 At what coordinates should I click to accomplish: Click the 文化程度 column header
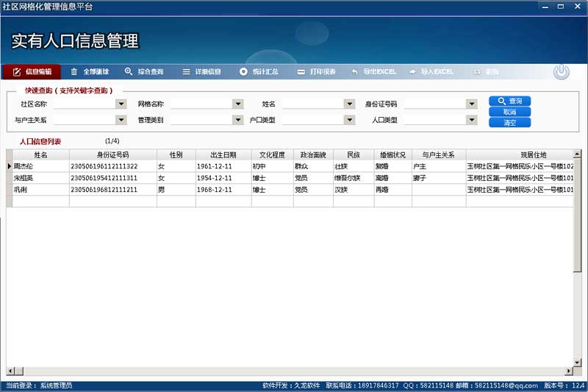(272, 155)
